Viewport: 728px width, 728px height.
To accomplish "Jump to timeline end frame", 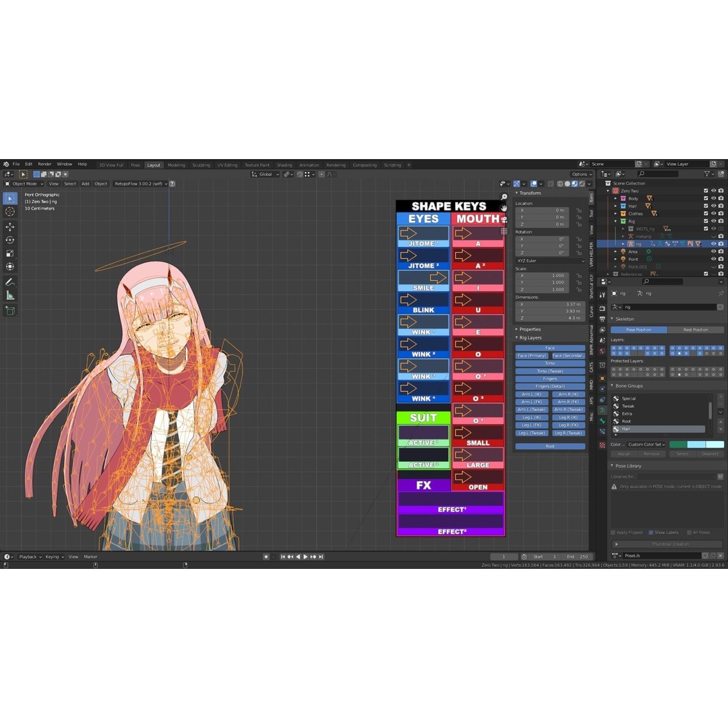I will [321, 557].
